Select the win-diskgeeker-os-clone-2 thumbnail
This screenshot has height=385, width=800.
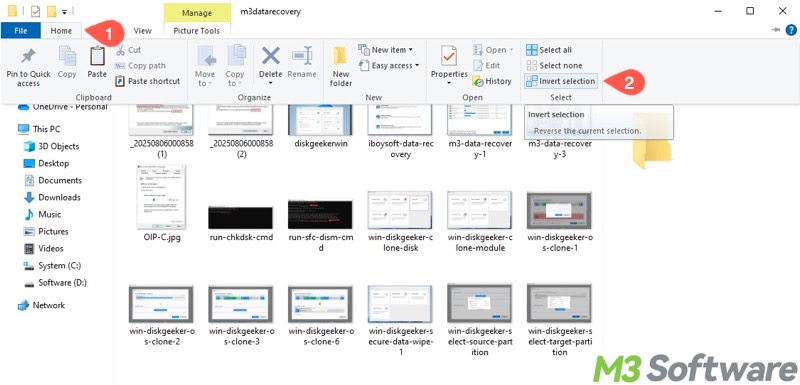pyautogui.click(x=162, y=304)
